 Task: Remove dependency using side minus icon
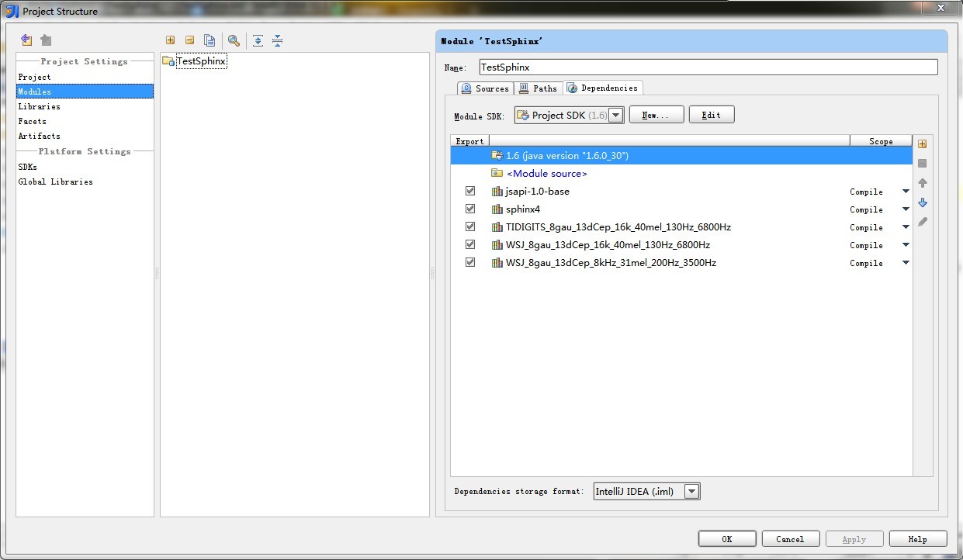point(922,163)
